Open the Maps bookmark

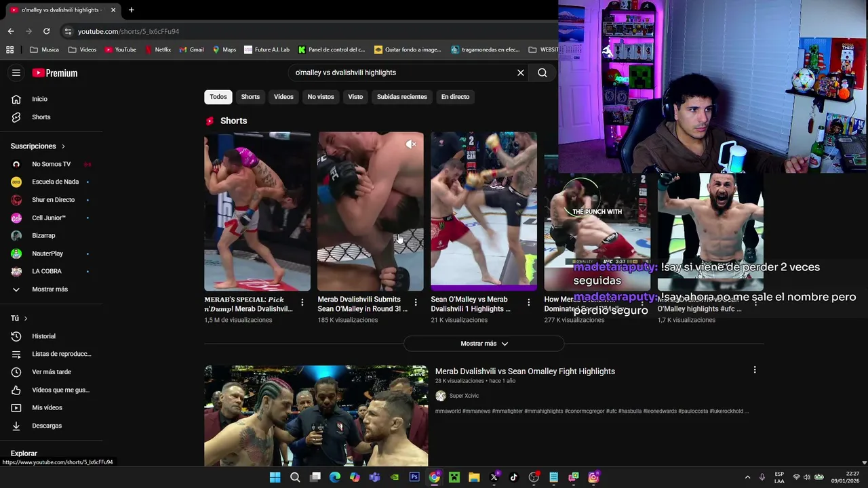click(224, 49)
